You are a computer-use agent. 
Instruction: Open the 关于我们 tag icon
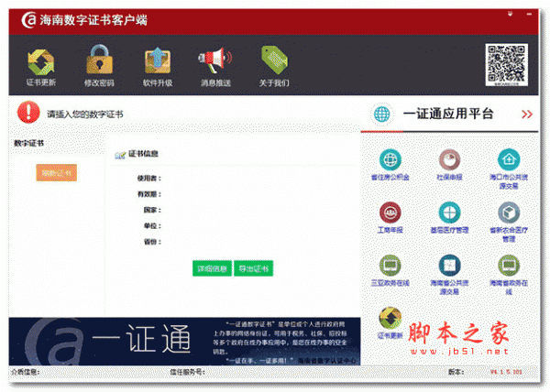click(x=274, y=60)
